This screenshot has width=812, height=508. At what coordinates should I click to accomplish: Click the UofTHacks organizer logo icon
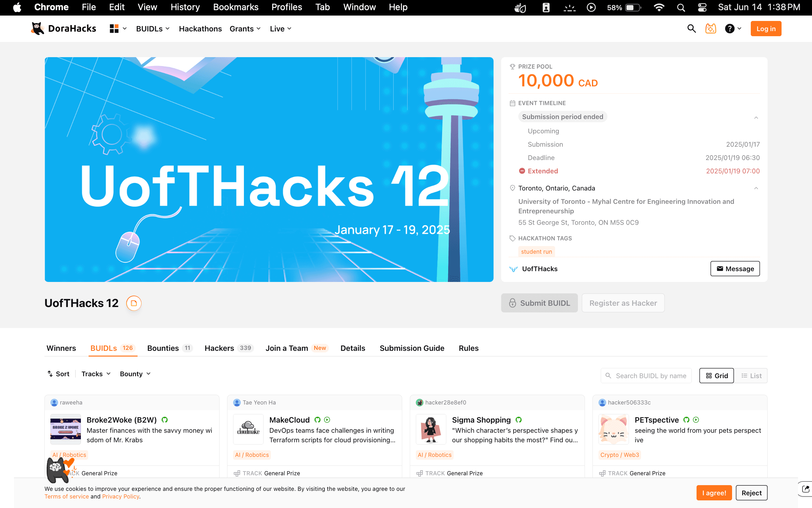(514, 269)
